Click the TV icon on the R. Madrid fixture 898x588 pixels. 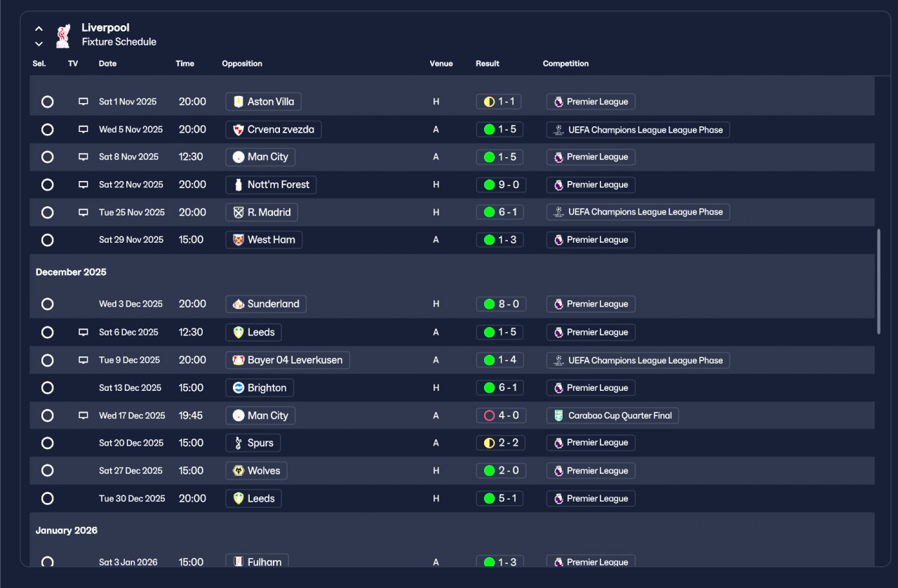pos(83,213)
